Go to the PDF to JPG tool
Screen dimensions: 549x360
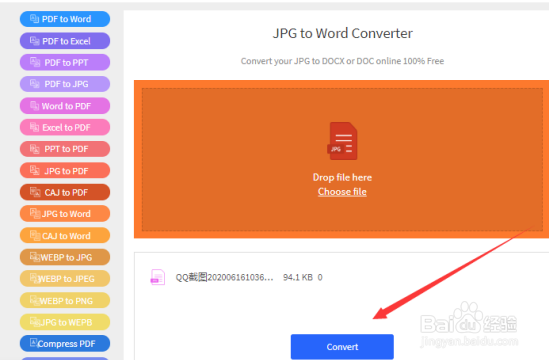pos(65,84)
